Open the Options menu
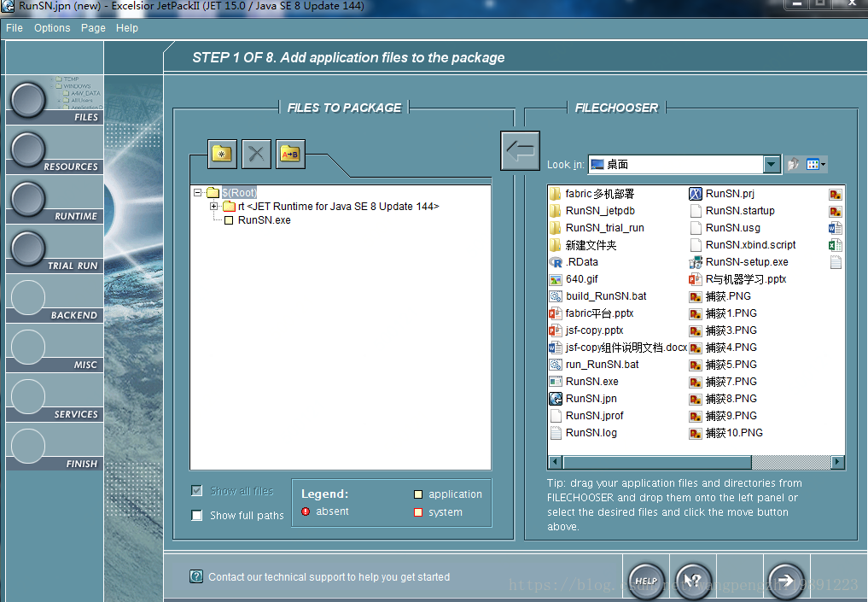The image size is (868, 602). [x=52, y=27]
